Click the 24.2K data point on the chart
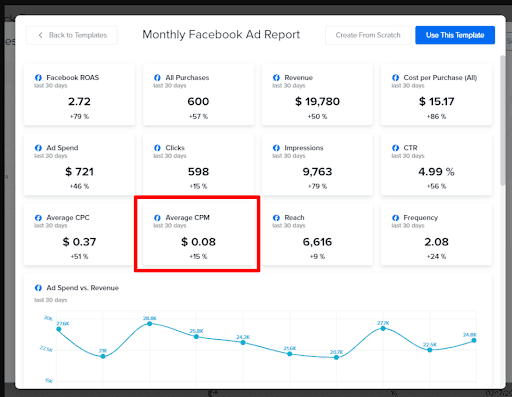Viewport: 512px width, 397px height. (x=243, y=343)
